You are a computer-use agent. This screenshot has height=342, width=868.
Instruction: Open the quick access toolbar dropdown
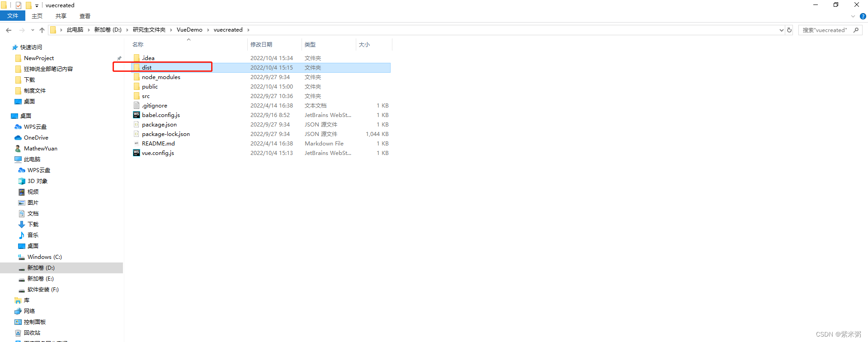point(37,5)
